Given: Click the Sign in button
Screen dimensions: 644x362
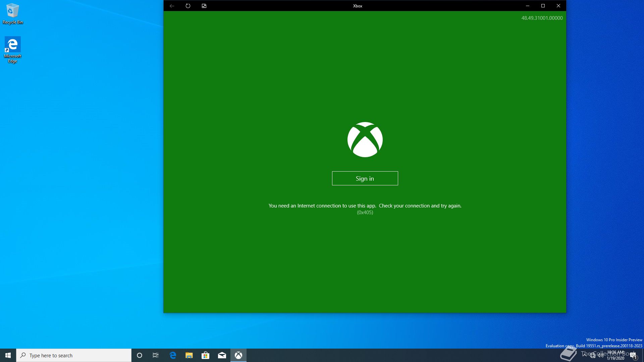Looking at the screenshot, I should 365,178.
